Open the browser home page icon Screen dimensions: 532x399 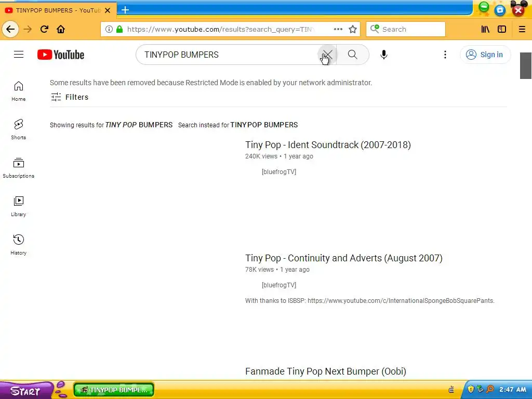[61, 29]
